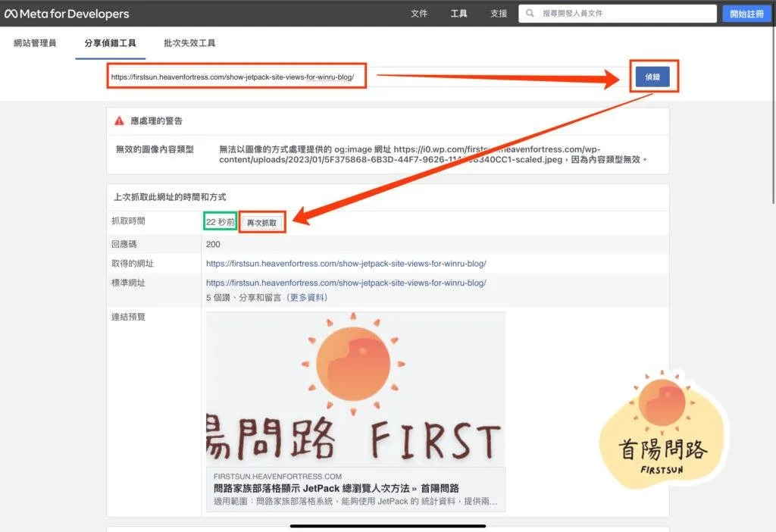Click the link preview title about JetPack

tap(336, 489)
